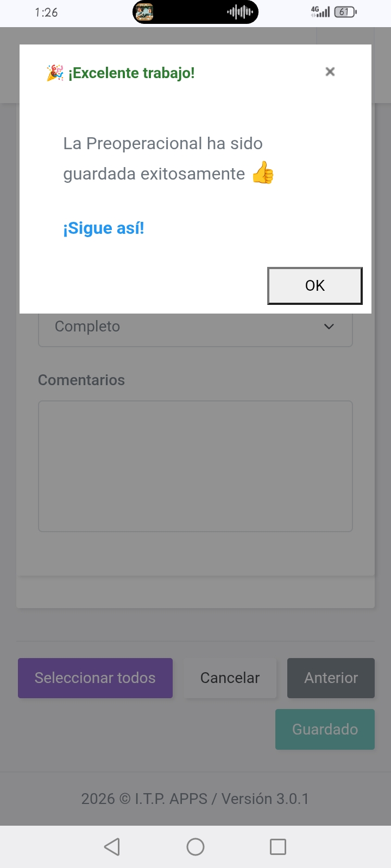This screenshot has width=391, height=868.
Task: Open recent apps square icon
Action: tap(278, 847)
